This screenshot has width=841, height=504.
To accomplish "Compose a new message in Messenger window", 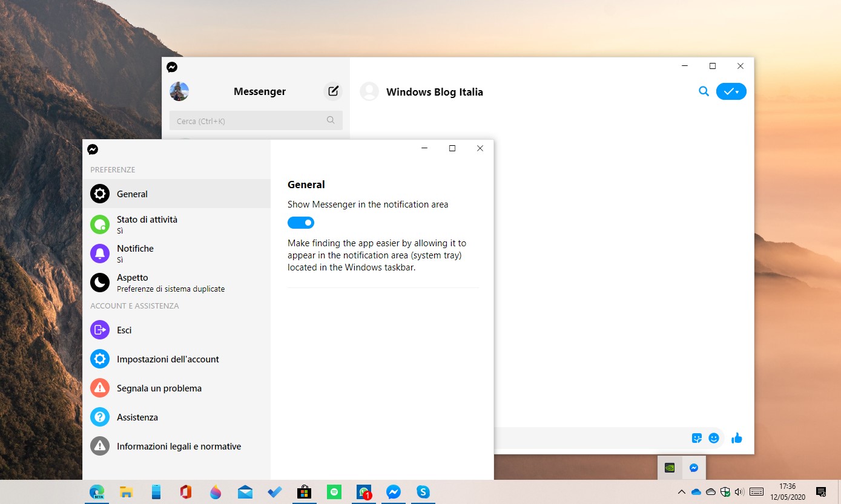I will click(x=333, y=91).
